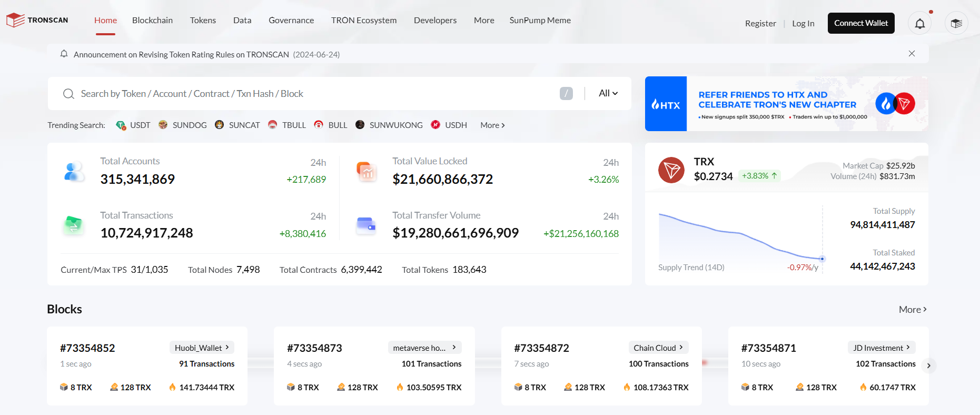This screenshot has width=980, height=415.
Task: Click the slash shortcut key icon
Action: click(x=566, y=94)
